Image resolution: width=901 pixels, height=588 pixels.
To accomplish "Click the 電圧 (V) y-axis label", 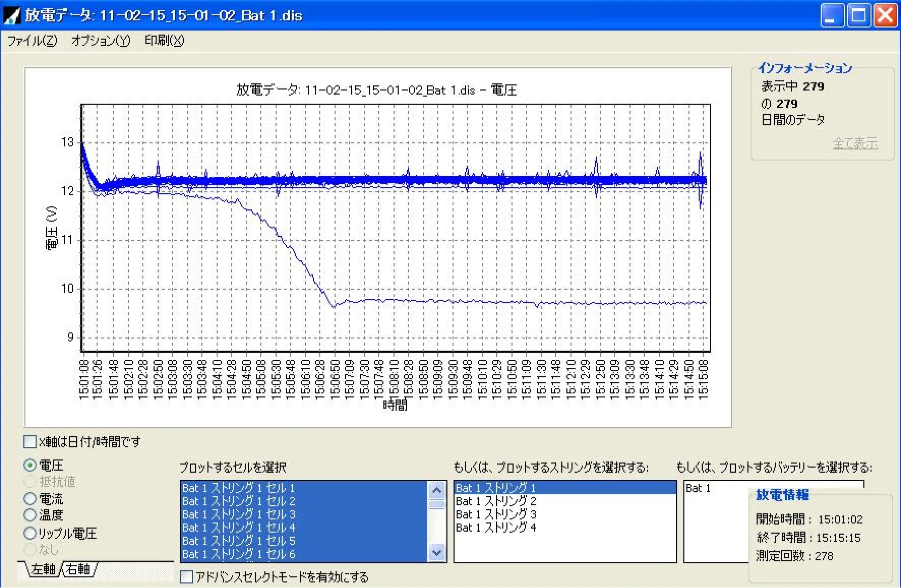I will (x=52, y=228).
